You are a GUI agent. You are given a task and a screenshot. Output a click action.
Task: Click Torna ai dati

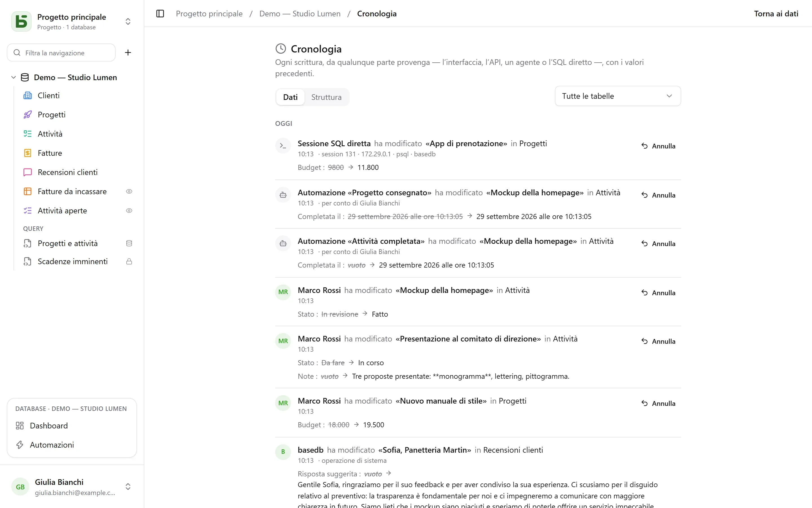point(776,14)
